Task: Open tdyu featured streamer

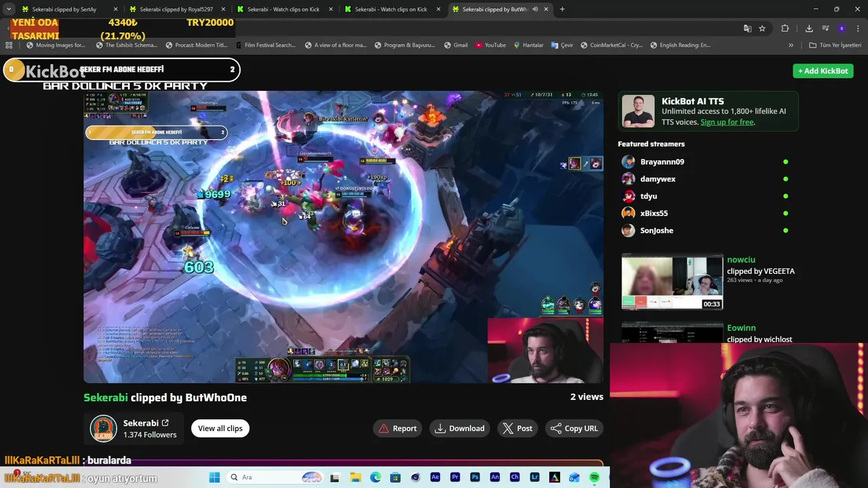Action: (x=648, y=196)
